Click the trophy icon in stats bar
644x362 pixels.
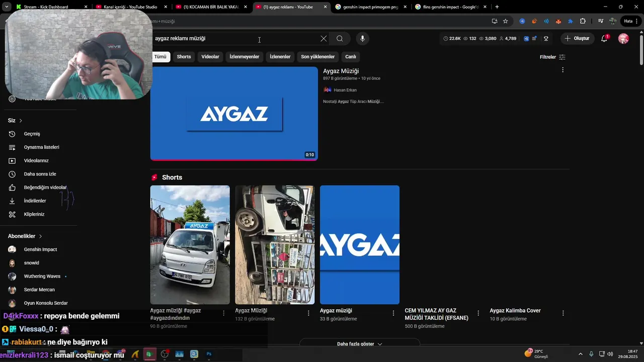pyautogui.click(x=546, y=39)
